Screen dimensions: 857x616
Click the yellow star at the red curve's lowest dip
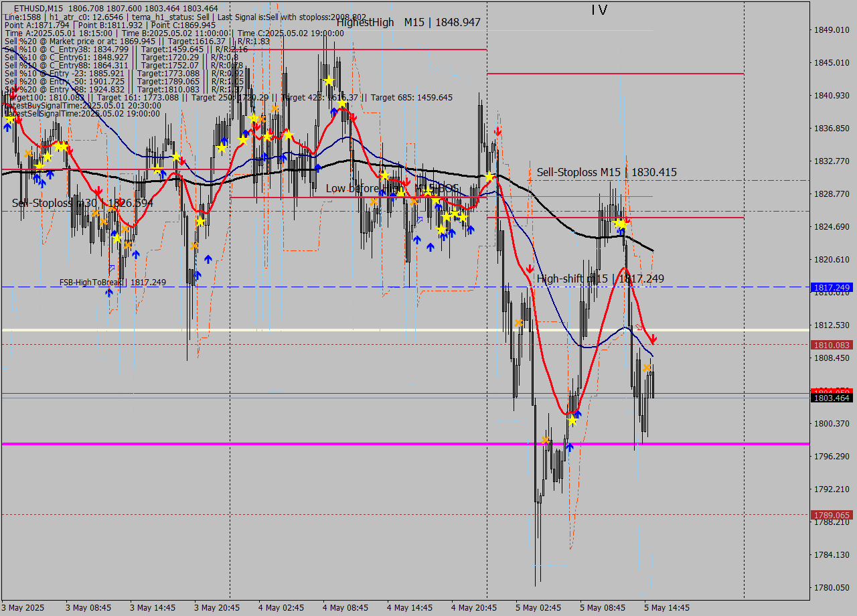click(x=572, y=420)
